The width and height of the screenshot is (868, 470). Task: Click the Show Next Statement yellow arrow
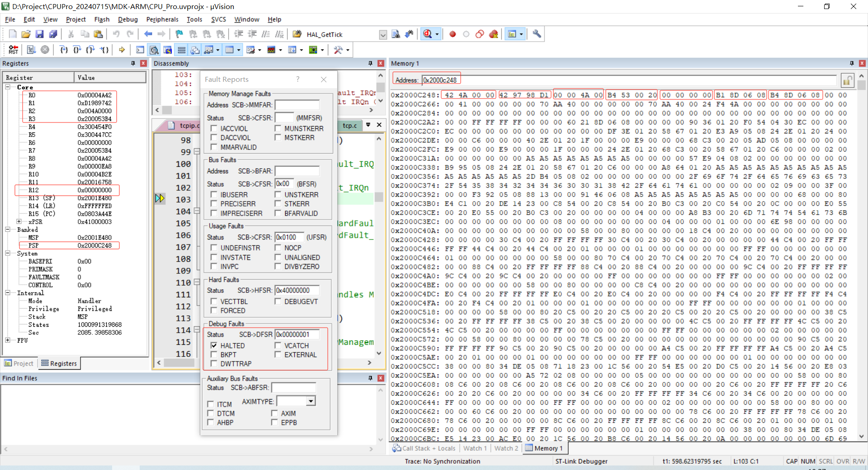(x=122, y=50)
